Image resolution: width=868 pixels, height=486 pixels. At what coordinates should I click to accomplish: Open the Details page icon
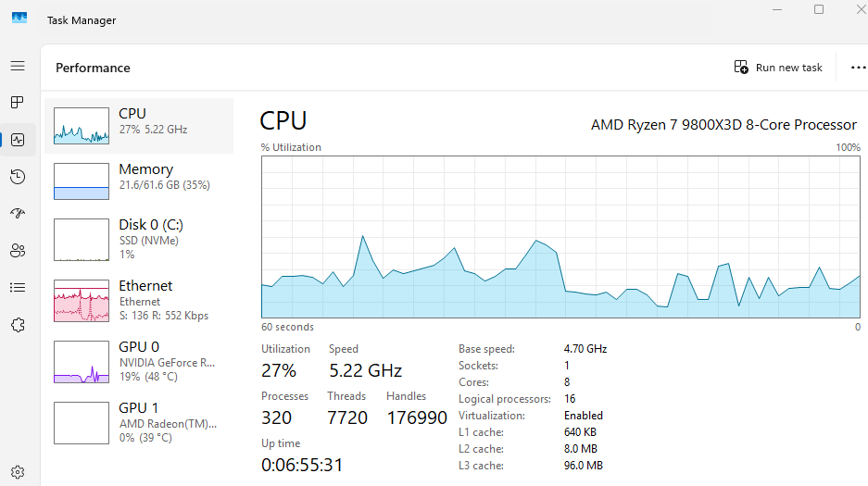(18, 288)
